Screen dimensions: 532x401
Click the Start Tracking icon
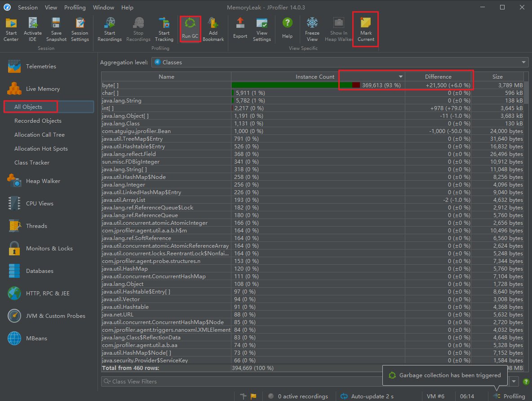[164, 30]
